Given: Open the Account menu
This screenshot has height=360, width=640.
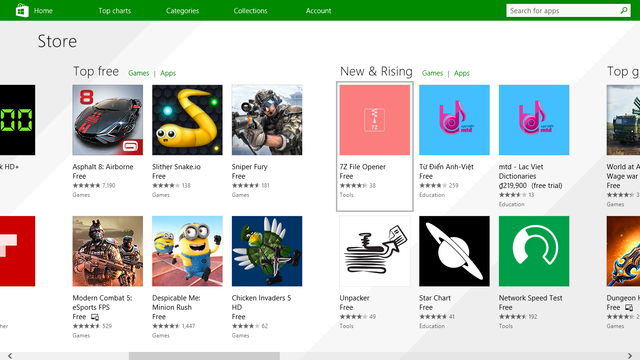Looking at the screenshot, I should pyautogui.click(x=318, y=11).
